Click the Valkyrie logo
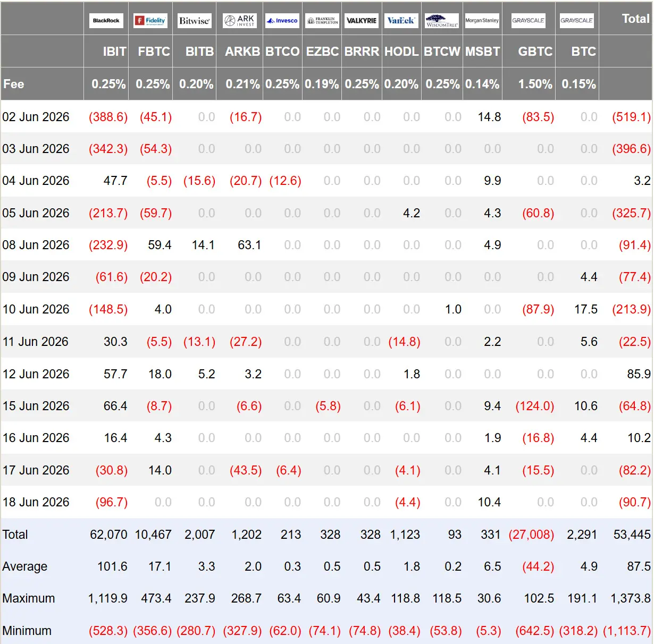The image size is (654, 644). coord(362,21)
